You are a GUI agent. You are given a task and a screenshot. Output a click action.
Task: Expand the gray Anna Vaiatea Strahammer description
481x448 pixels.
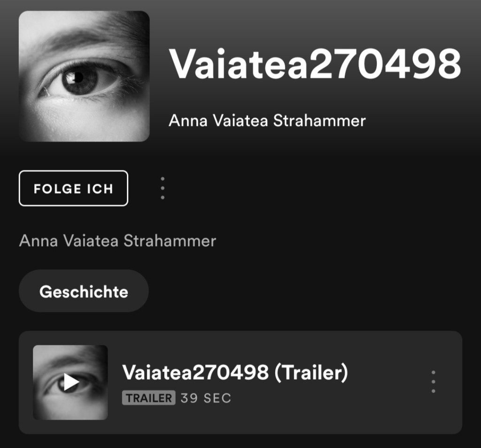click(x=117, y=241)
